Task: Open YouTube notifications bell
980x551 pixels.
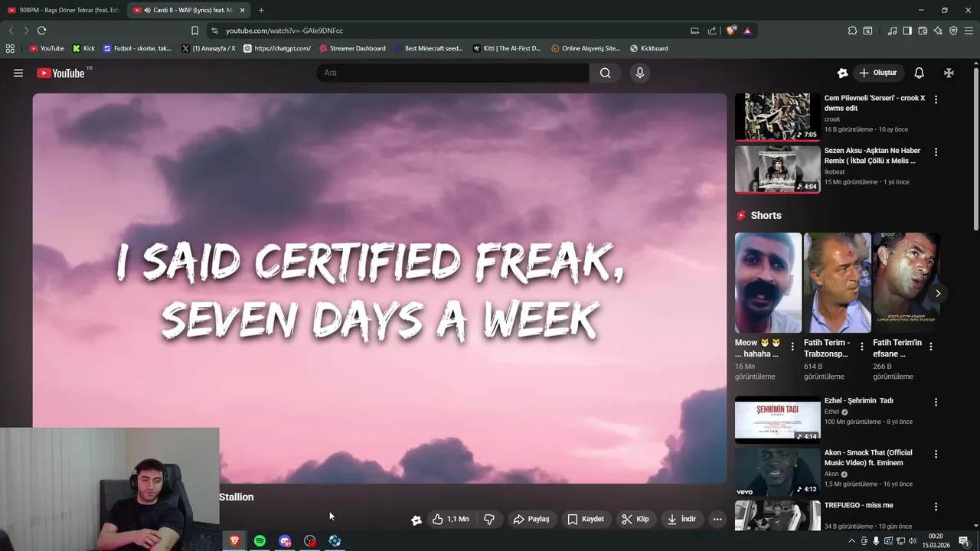Action: [x=919, y=73]
